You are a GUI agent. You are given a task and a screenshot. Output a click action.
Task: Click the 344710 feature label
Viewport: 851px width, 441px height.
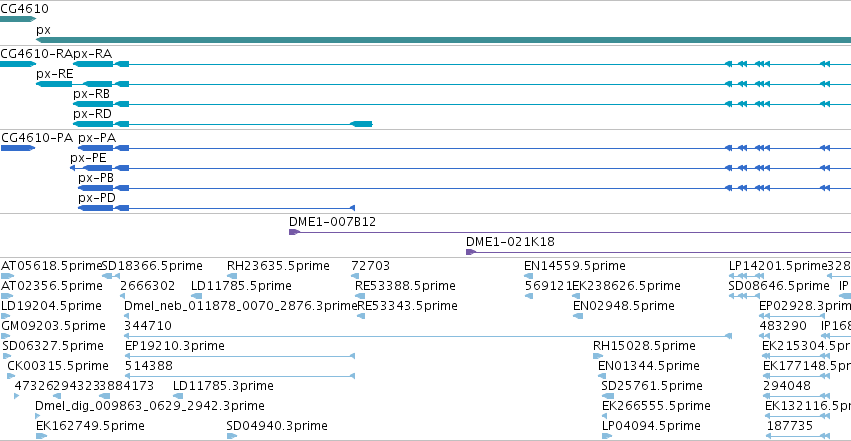click(x=148, y=326)
